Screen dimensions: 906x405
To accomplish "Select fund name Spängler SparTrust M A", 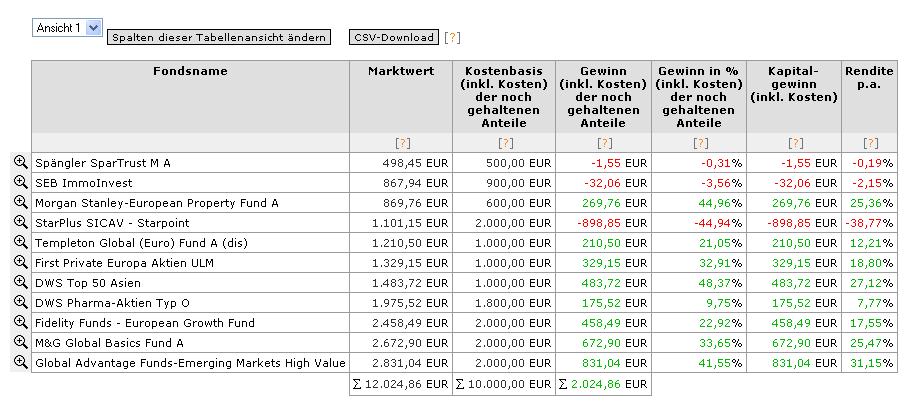I will pyautogui.click(x=103, y=164).
